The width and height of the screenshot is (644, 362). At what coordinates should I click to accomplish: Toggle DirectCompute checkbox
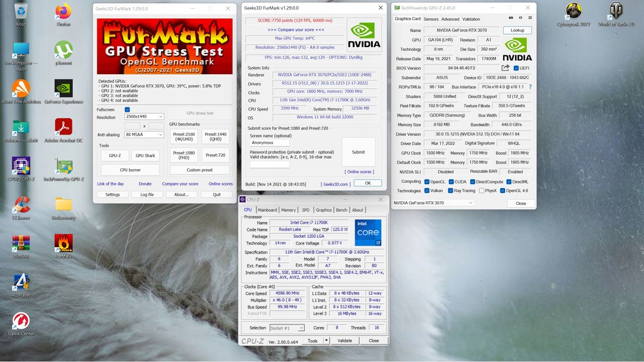(472, 182)
